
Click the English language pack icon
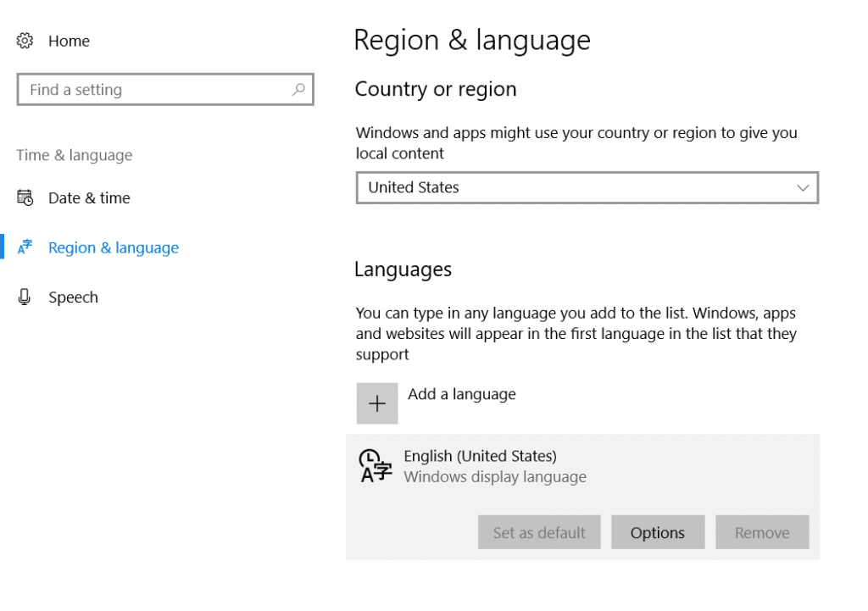pos(376,466)
